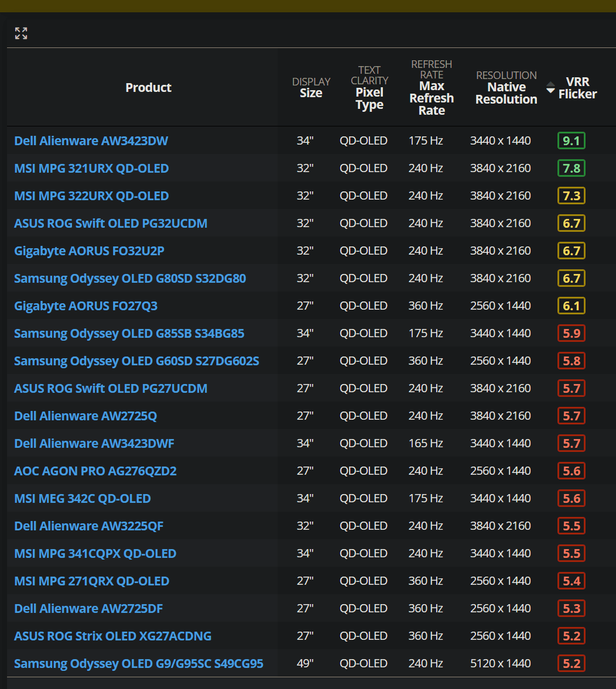
Task: Sort by Max Refresh Rate header
Action: click(x=432, y=87)
